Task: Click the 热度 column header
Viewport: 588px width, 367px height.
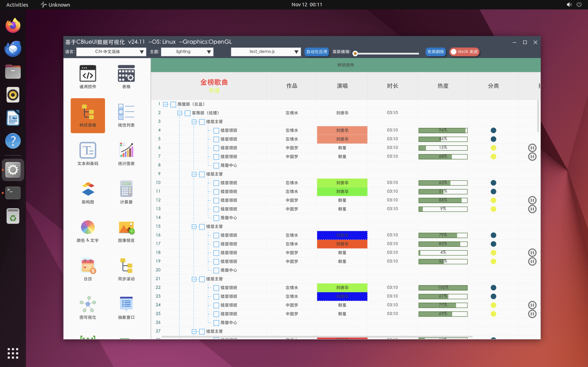Action: (x=443, y=86)
